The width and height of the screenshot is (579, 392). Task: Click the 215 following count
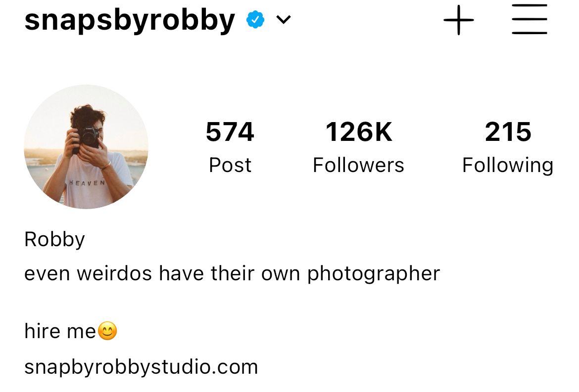point(508,131)
